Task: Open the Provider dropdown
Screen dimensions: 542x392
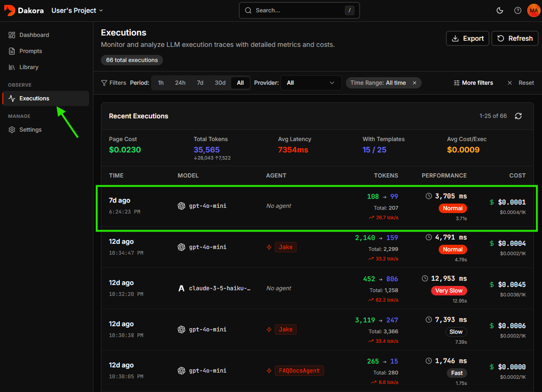Action: point(311,83)
